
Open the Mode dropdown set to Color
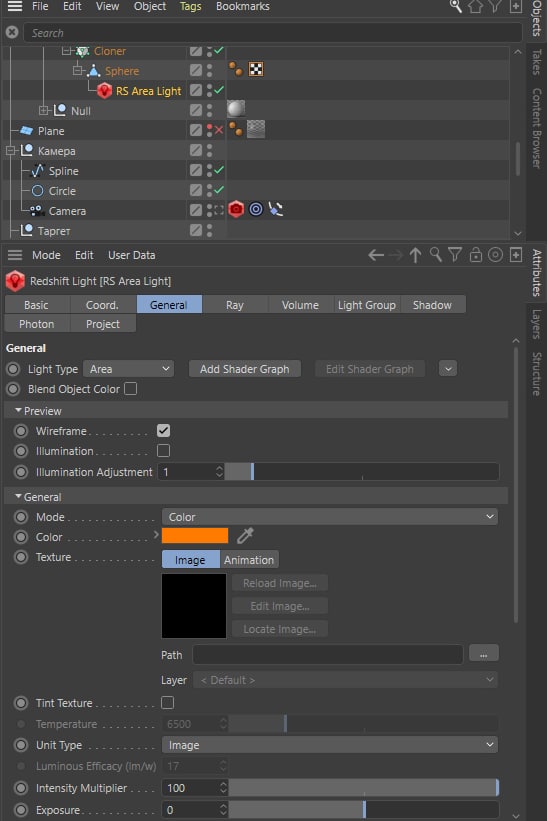(x=330, y=517)
